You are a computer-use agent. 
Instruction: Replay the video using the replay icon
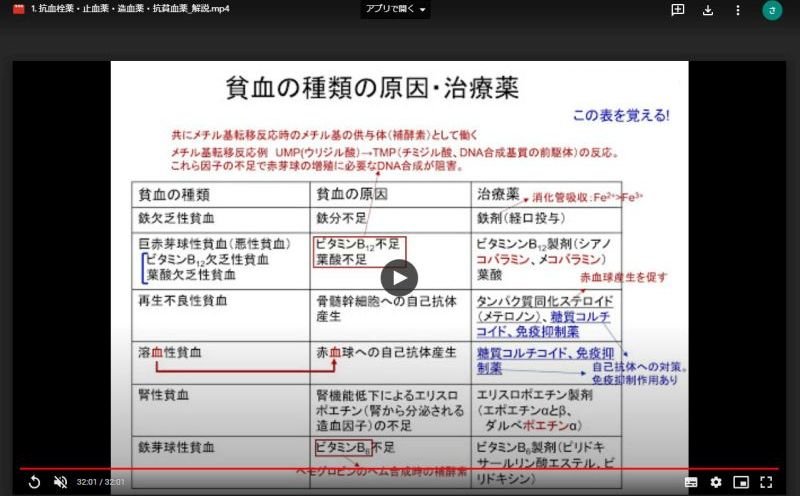point(34,482)
